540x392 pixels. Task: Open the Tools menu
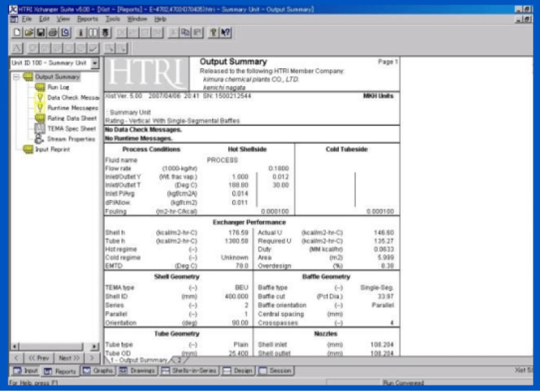coord(113,19)
